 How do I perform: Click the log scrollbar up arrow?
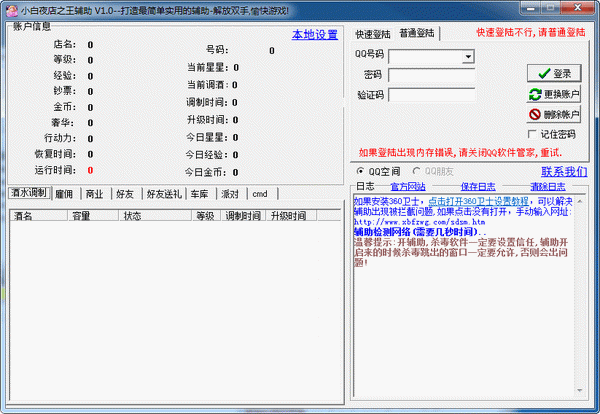(579, 201)
